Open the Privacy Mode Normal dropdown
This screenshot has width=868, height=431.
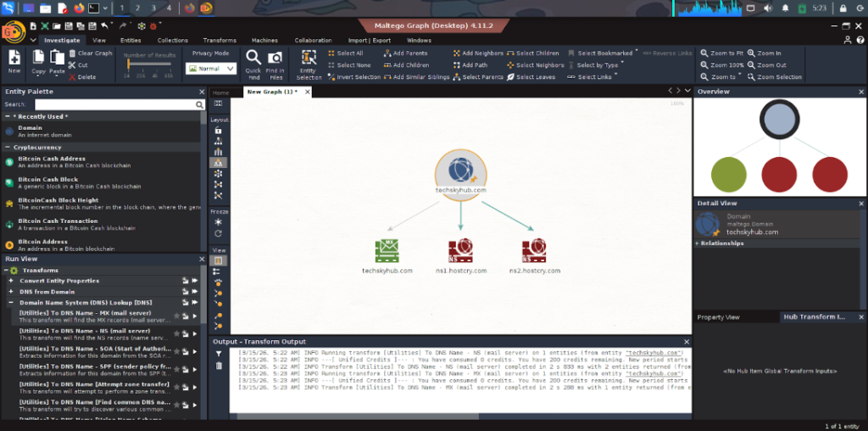pos(211,69)
